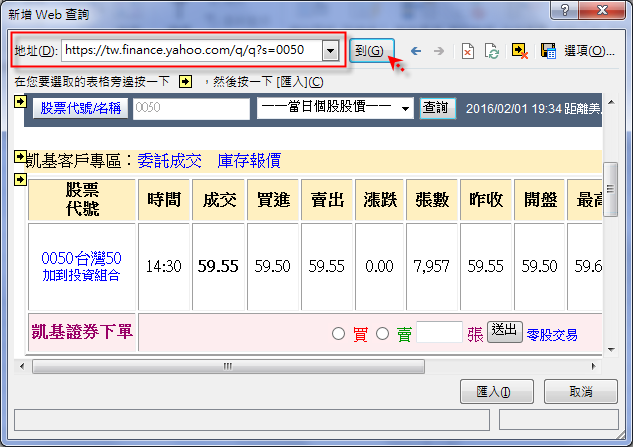Screen dimensions: 633x447
Task: Click the 查詢 button
Action: pos(438,108)
